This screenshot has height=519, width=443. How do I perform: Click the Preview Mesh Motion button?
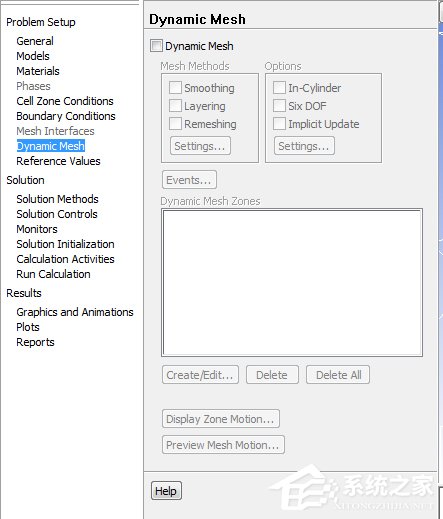pyautogui.click(x=223, y=444)
